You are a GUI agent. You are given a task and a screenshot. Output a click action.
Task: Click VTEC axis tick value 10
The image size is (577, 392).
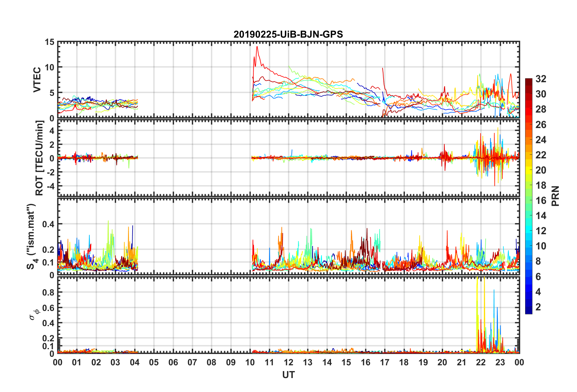[x=49, y=67]
